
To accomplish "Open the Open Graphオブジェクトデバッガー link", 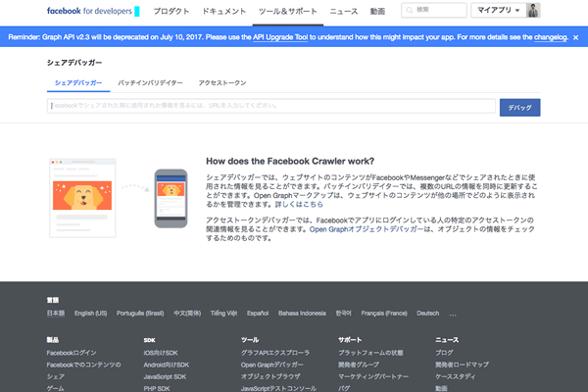I will [366, 229].
